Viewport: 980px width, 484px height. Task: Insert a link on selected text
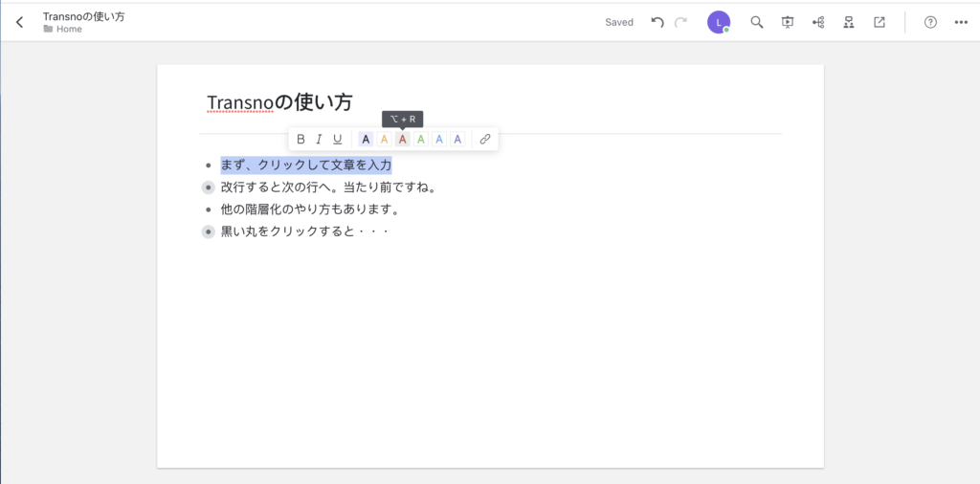485,140
